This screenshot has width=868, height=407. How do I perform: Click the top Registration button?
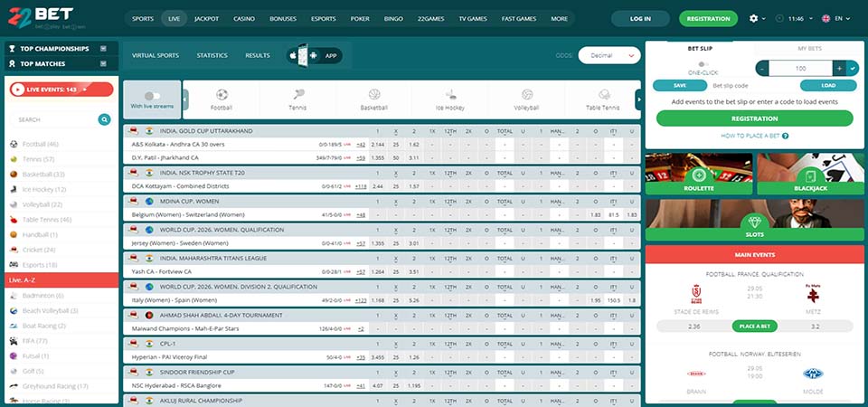click(x=708, y=19)
